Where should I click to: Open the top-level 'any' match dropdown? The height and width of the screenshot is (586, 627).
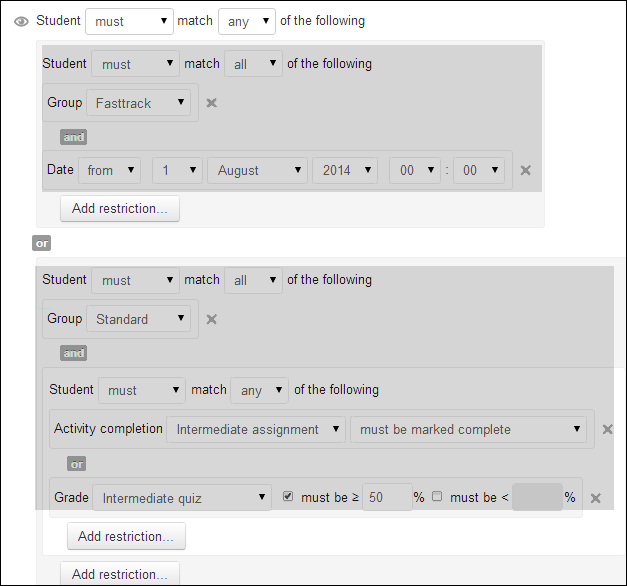246,21
